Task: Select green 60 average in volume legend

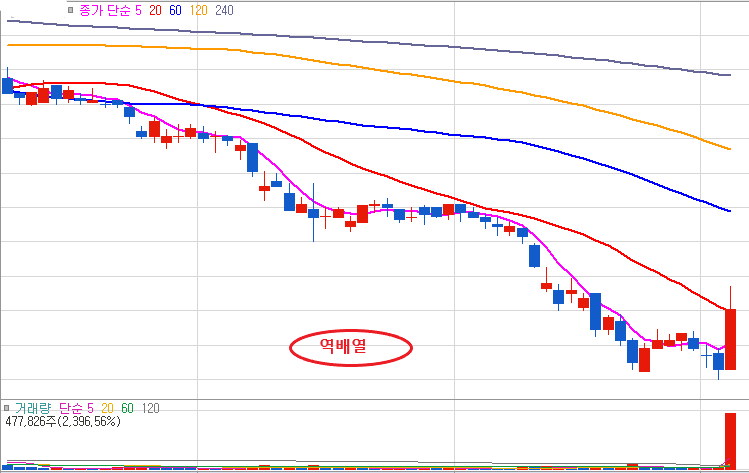Action: pyautogui.click(x=128, y=408)
